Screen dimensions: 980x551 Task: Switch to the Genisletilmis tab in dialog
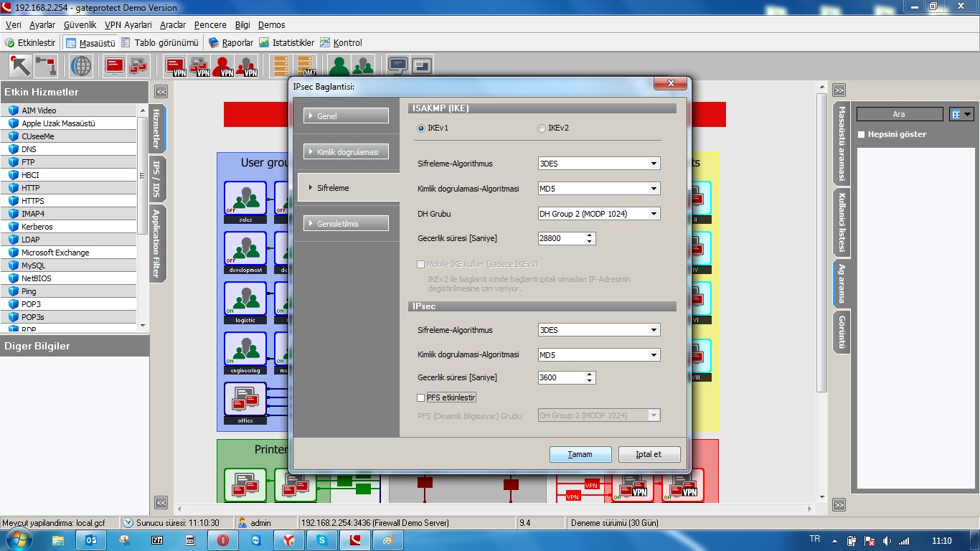[347, 224]
